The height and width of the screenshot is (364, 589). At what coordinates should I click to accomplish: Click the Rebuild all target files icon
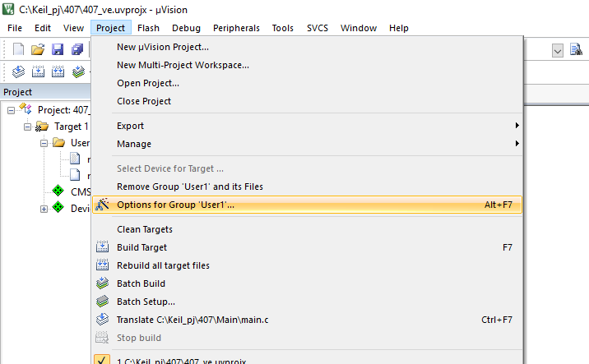(x=102, y=265)
